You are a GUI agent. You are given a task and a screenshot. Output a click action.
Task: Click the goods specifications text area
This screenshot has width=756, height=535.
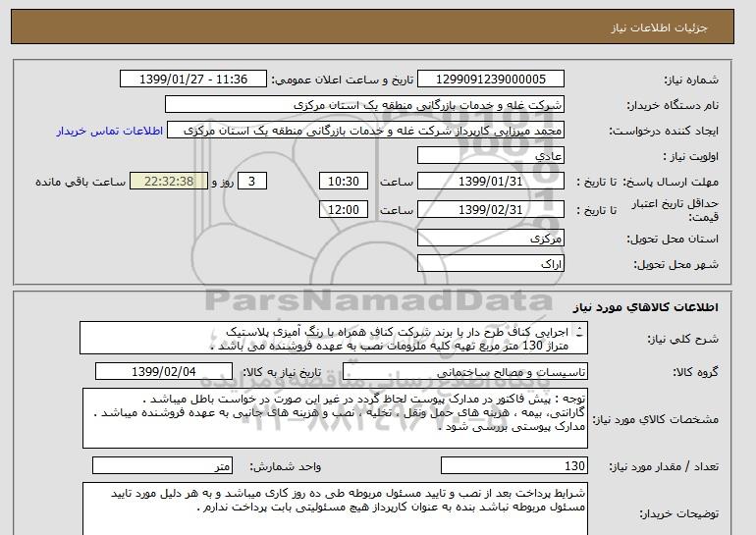tap(335, 418)
